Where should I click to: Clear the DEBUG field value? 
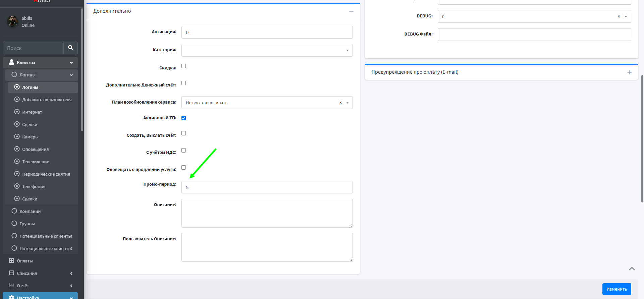619,16
